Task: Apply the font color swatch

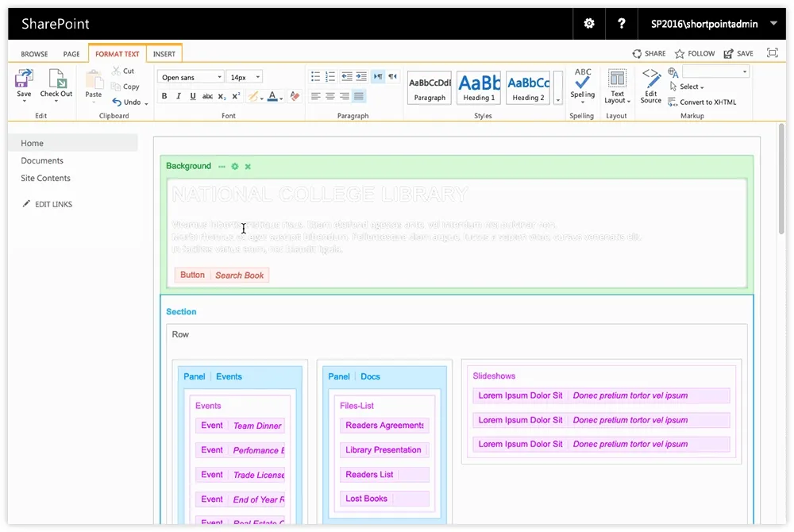Action: (272, 96)
